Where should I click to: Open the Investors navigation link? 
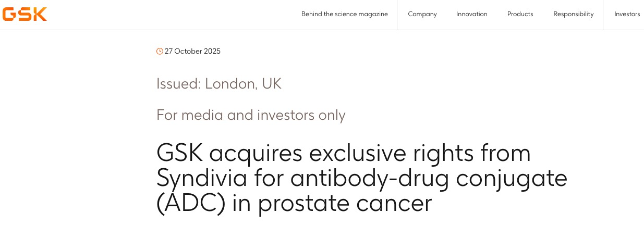(x=627, y=14)
